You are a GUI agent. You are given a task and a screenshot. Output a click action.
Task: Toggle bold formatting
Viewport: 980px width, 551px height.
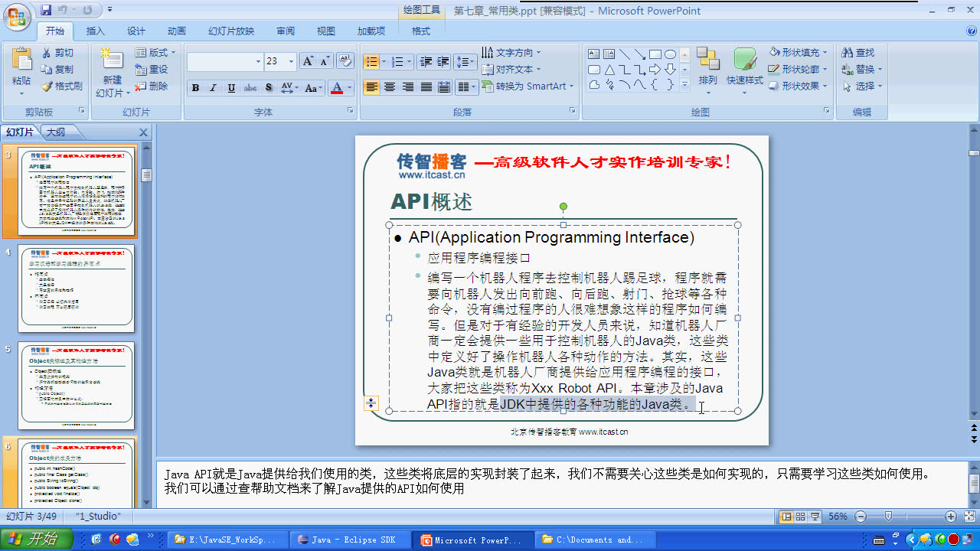[x=195, y=88]
